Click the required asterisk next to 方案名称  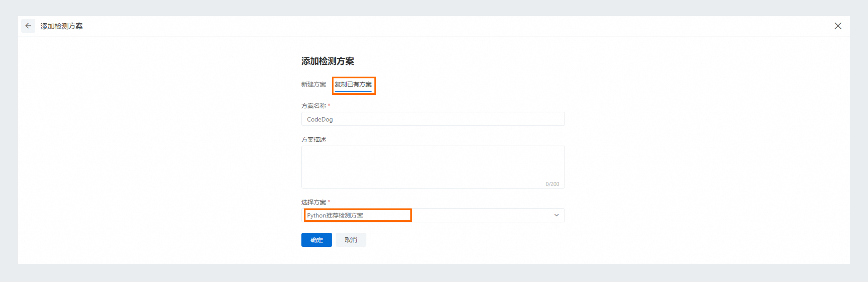point(329,105)
